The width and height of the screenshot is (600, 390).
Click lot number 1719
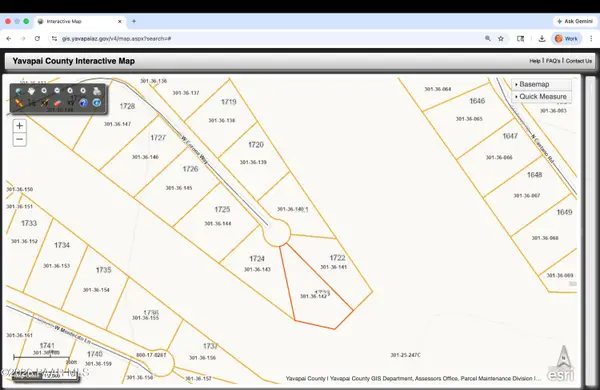pos(229,102)
